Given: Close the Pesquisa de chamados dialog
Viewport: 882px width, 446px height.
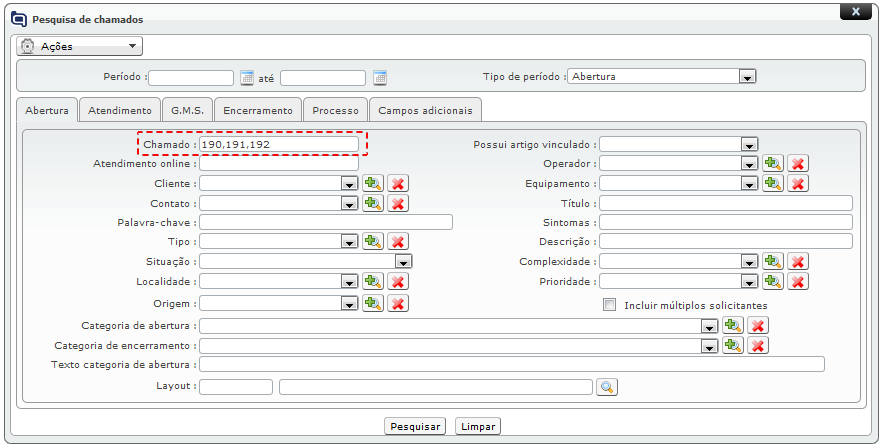Looking at the screenshot, I should pyautogui.click(x=856, y=11).
